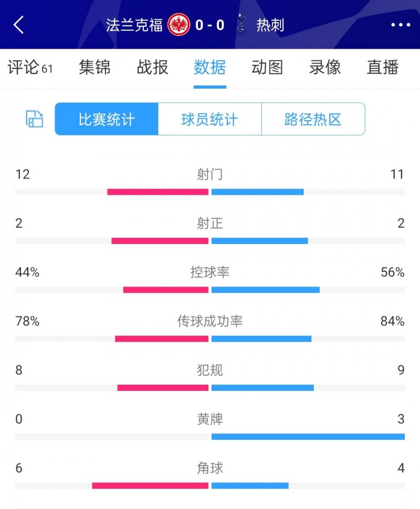Viewport: 420px width, 509px height.
Task: Switch to 球员统计 segment
Action: 209,119
